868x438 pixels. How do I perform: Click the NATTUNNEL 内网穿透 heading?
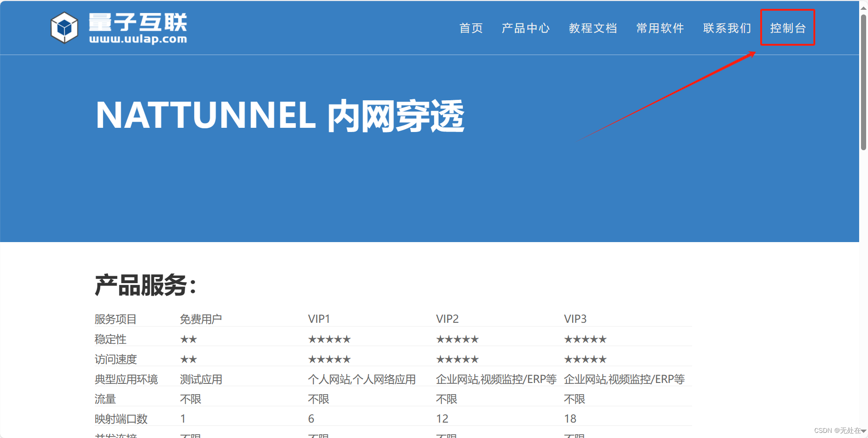coord(280,115)
